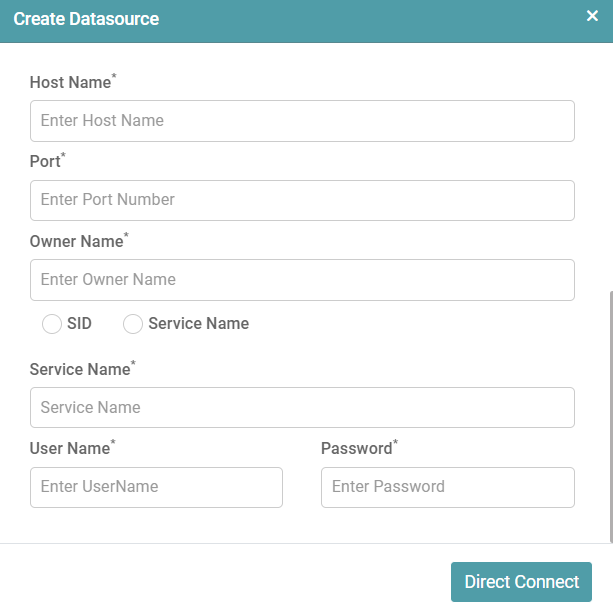Click the Create Datasource header title

(x=86, y=19)
